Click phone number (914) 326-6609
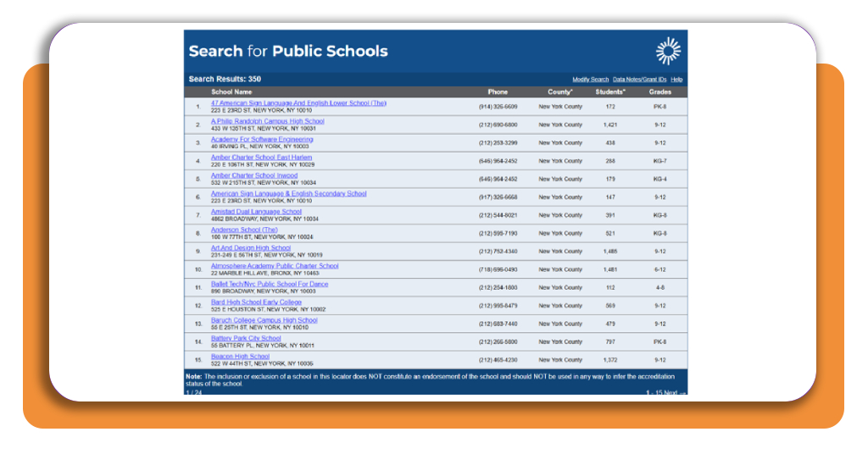Screen dimensions: 868x454 pos(498,107)
